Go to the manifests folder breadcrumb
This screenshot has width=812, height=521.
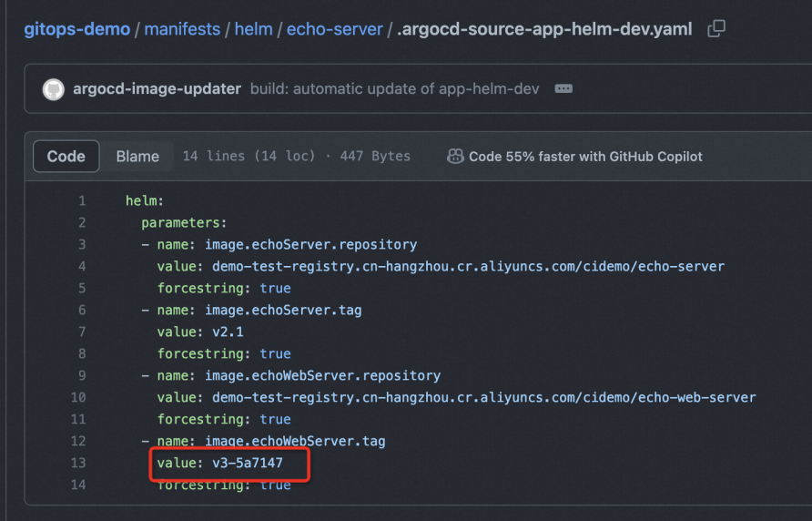[182, 29]
